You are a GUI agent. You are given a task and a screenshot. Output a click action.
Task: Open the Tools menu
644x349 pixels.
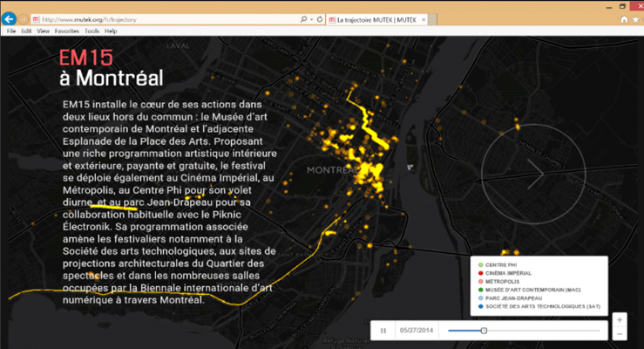(92, 31)
